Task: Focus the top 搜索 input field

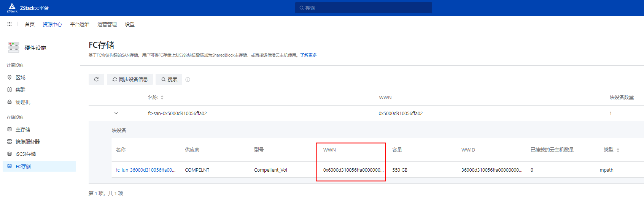Action: pos(363,8)
